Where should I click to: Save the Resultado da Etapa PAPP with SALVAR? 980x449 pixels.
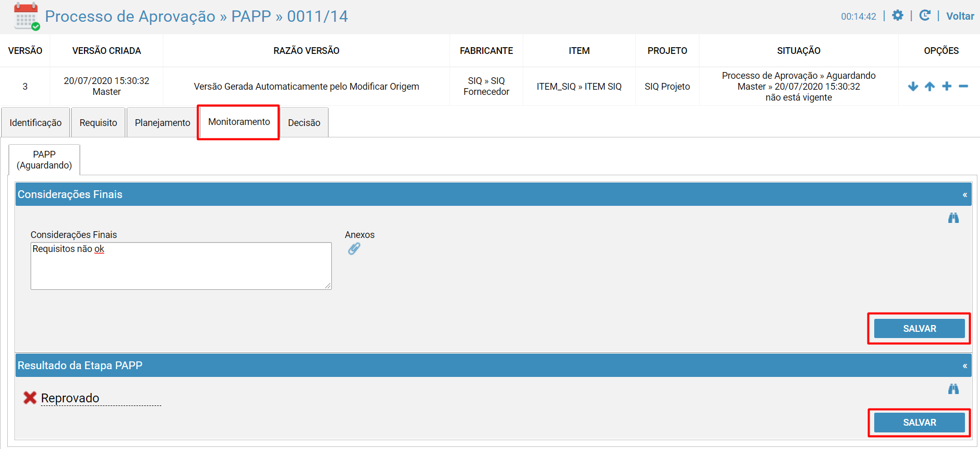[919, 423]
